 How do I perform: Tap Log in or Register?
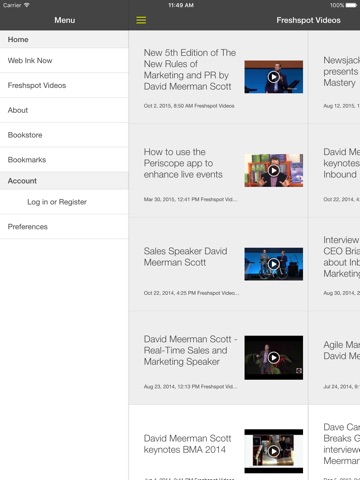pyautogui.click(x=64, y=202)
